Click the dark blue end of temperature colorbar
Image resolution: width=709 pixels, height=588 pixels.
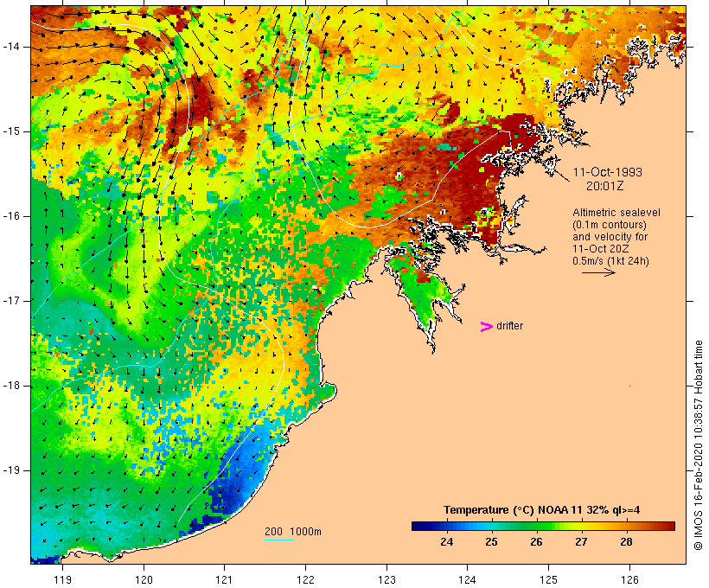pos(418,526)
